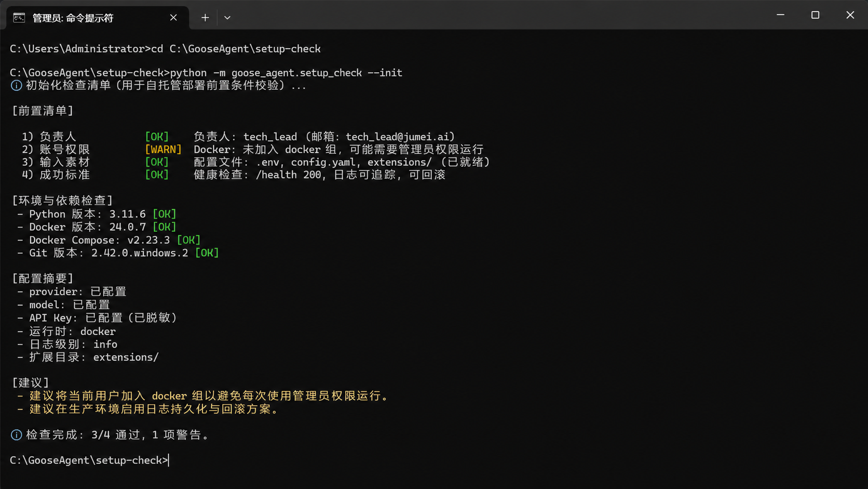The image size is (868, 489).
Task: Click the suggestion about joining docker group
Action: 202,396
